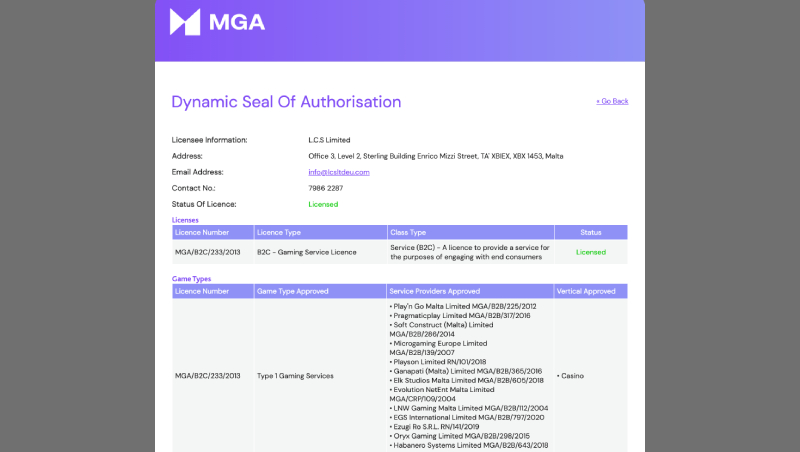Select the Habanero Systems Limited entry
Screen dimensions: 800x452
469,445
